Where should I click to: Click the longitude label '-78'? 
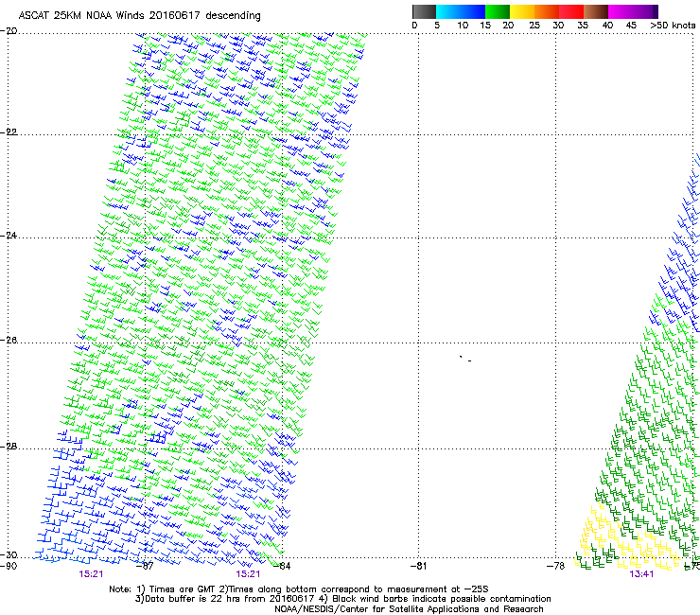[x=555, y=566]
